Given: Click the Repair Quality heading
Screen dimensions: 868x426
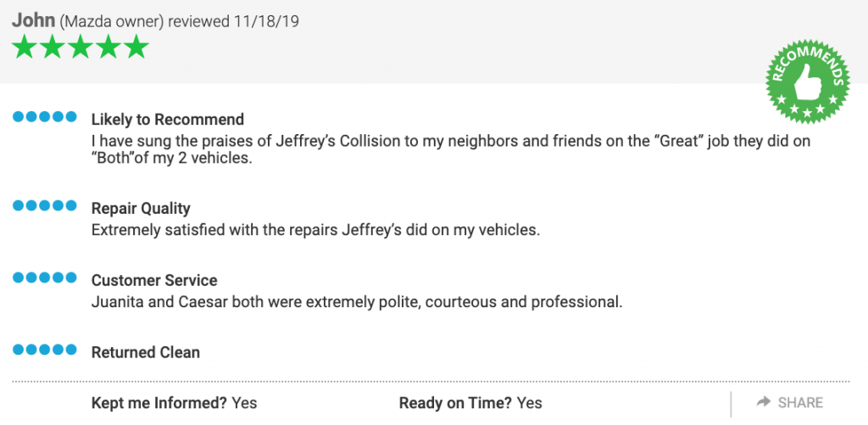Looking at the screenshot, I should point(141,208).
